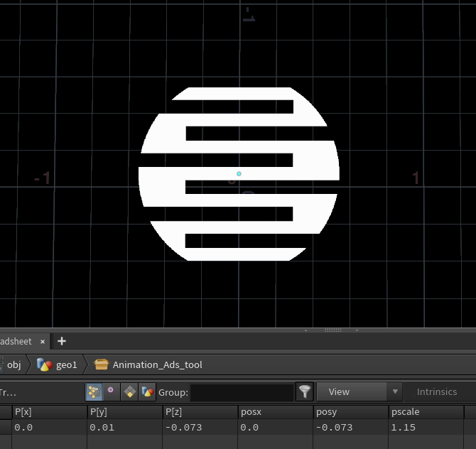
Task: Click the pane splitter handle dots
Action: pyautogui.click(x=332, y=330)
